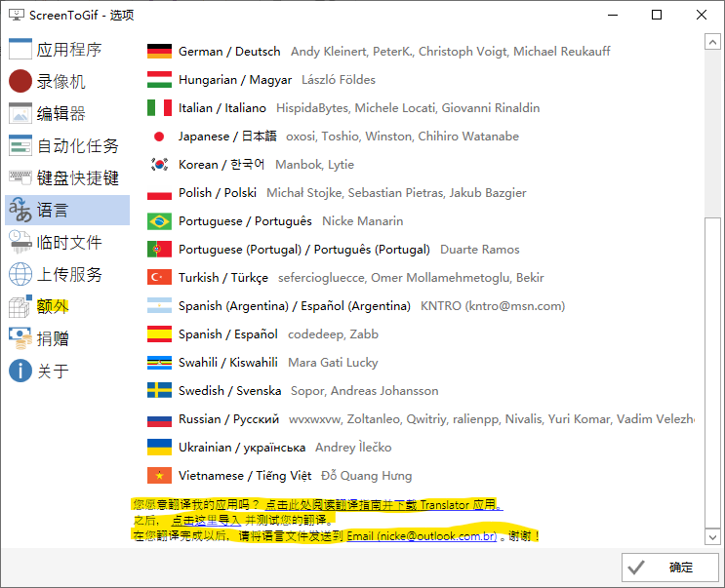Open the 应用程序 settings tab
The height and width of the screenshot is (588, 725).
pos(67,49)
